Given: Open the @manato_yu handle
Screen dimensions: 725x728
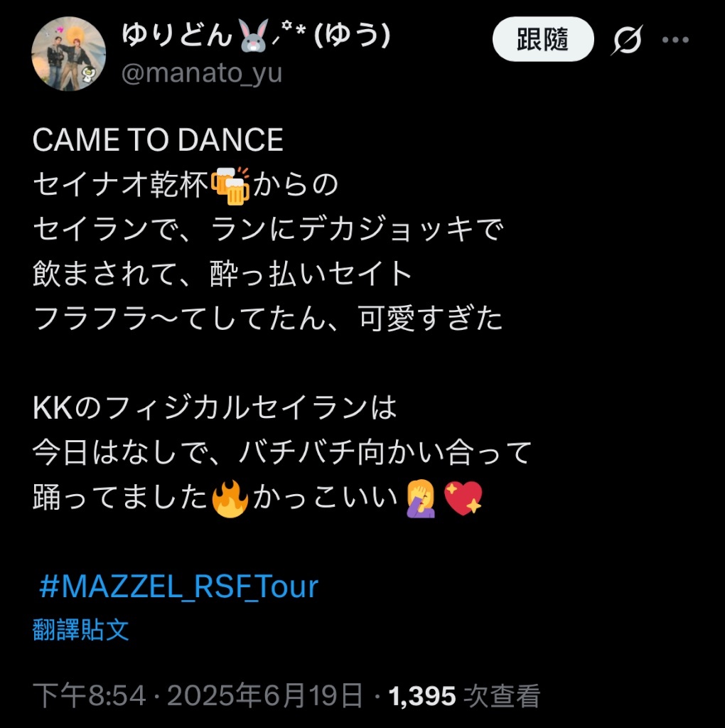Looking at the screenshot, I should pyautogui.click(x=202, y=73).
